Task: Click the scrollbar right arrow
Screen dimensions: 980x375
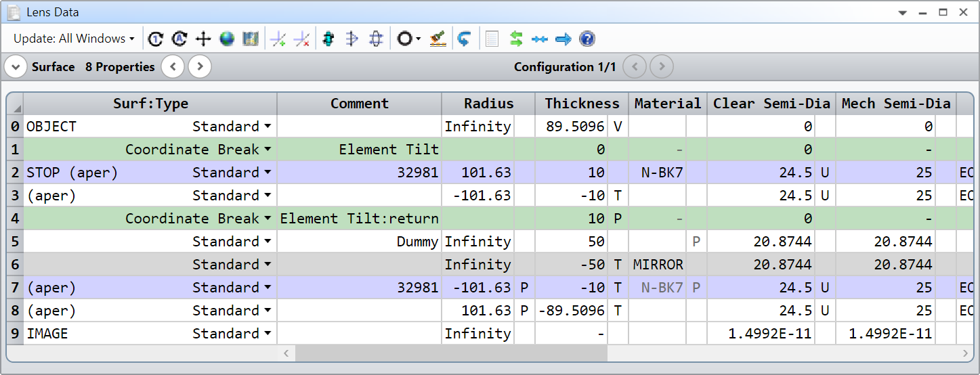Action: [965, 354]
